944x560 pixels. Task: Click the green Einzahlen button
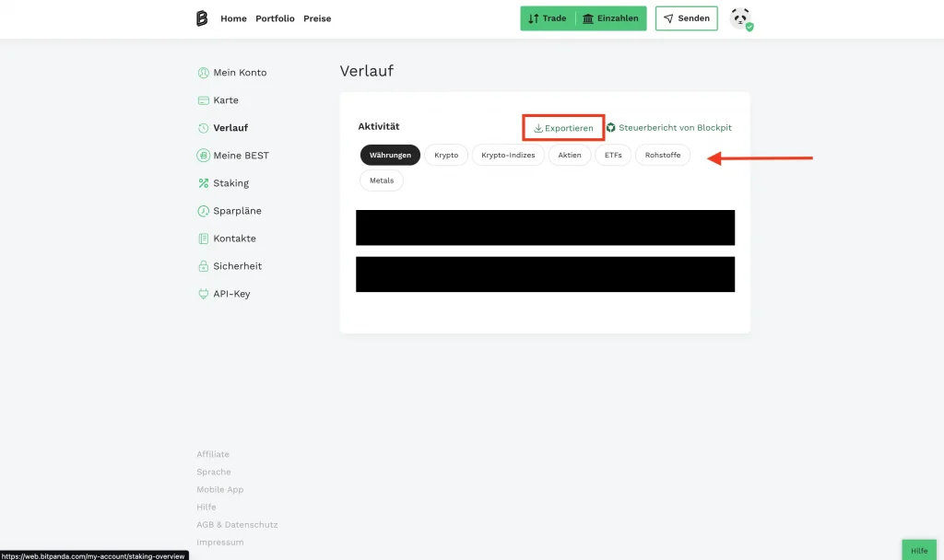(611, 18)
